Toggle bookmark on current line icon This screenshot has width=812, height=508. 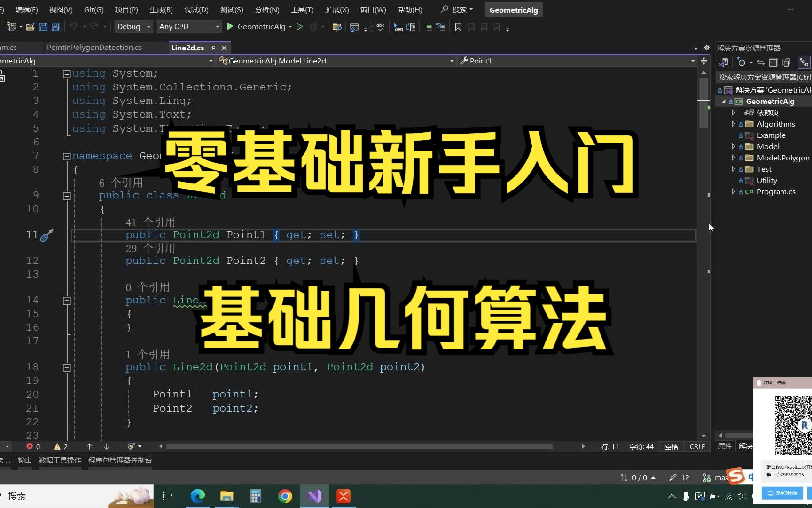[458, 27]
